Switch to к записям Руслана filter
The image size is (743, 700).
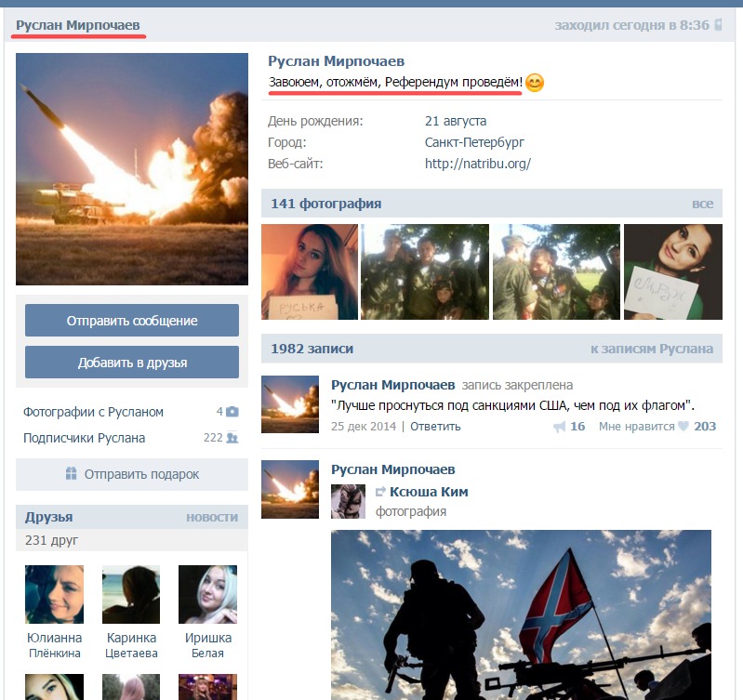[651, 349]
